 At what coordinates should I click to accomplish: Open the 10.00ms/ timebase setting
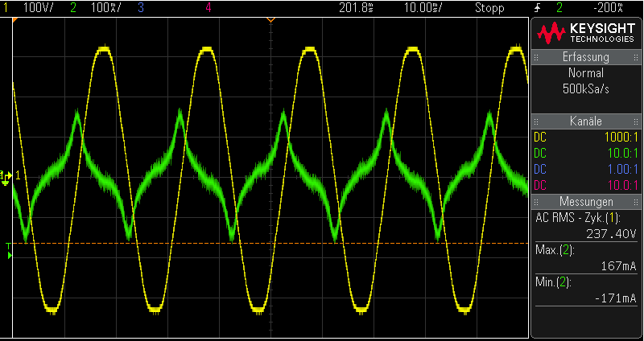pyautogui.click(x=422, y=8)
